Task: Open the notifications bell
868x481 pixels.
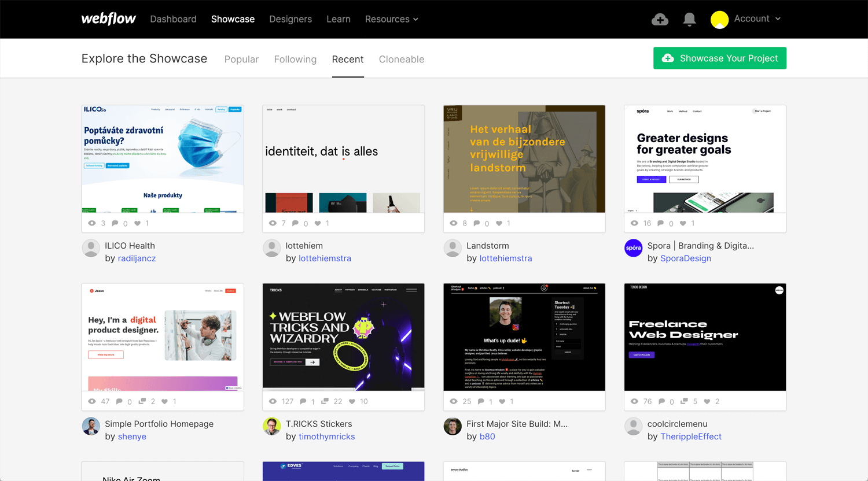Action: coord(689,19)
